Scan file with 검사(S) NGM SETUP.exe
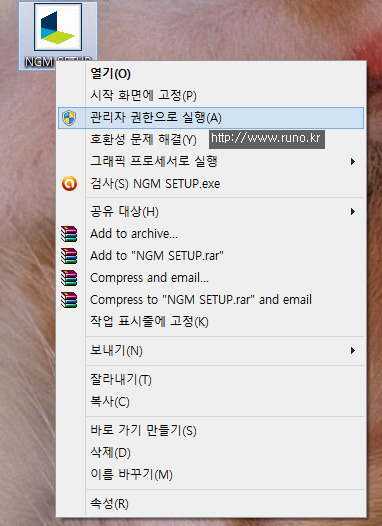 (211, 183)
